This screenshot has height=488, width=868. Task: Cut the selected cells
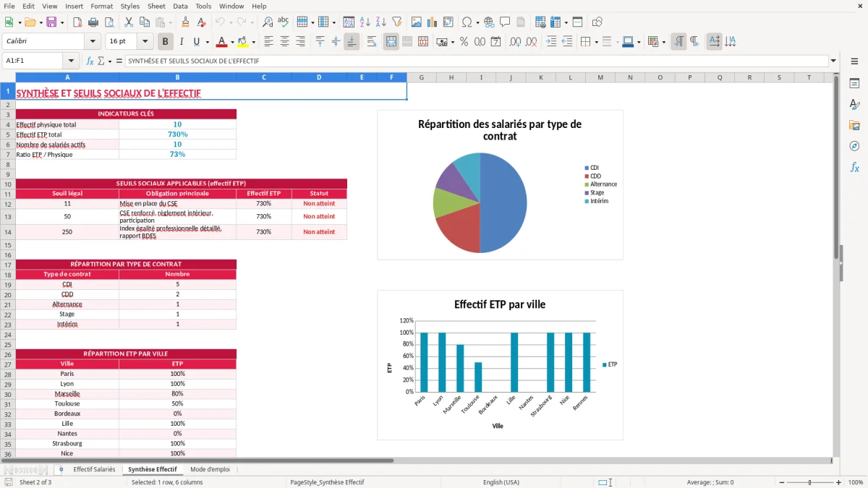point(128,22)
